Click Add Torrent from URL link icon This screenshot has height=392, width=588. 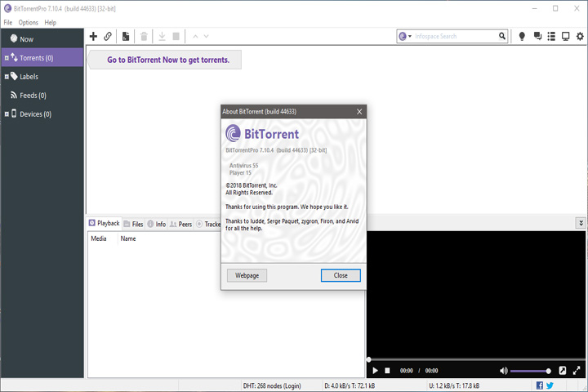coord(108,36)
